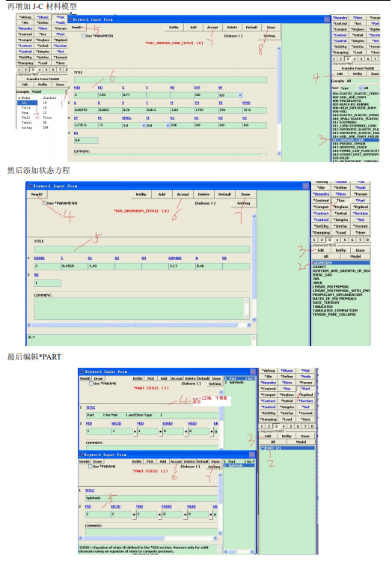Open the VP dropdown in the Johnson Cook form

click(240, 95)
